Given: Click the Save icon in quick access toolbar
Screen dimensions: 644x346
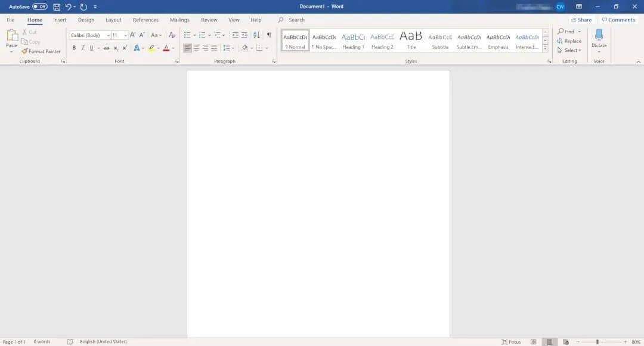Looking at the screenshot, I should click(x=57, y=7).
